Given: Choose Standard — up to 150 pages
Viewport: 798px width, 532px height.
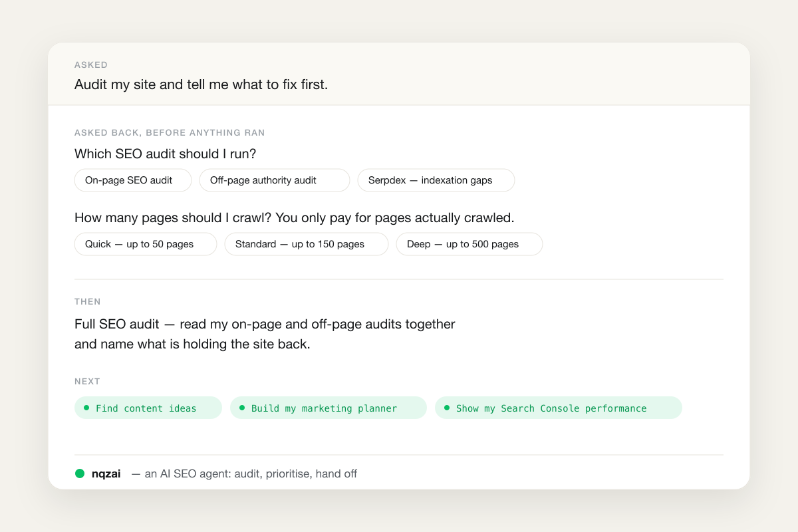Looking at the screenshot, I should 307,244.
